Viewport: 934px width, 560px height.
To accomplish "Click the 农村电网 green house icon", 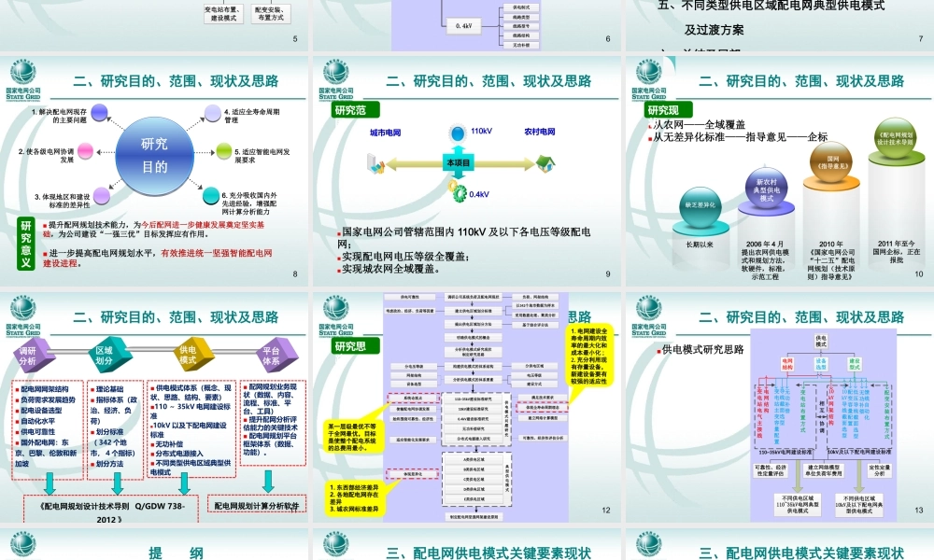I will [544, 163].
